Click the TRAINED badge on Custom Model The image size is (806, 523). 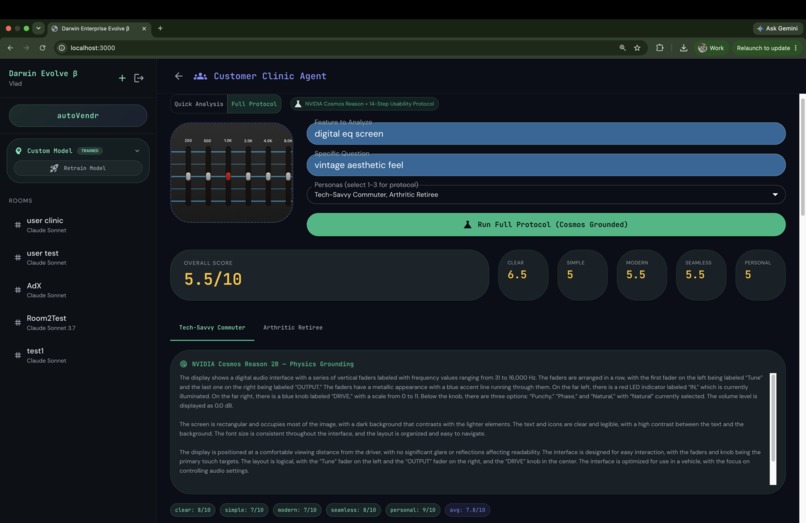90,151
